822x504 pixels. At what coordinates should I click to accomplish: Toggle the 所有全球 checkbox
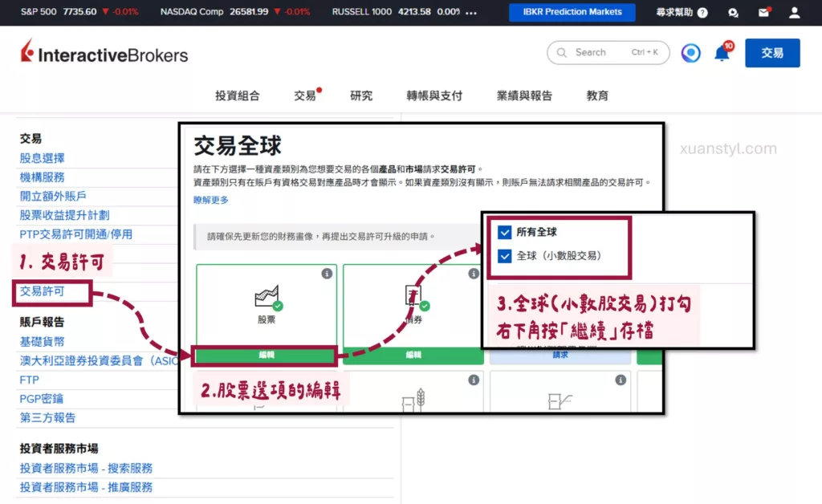504,232
